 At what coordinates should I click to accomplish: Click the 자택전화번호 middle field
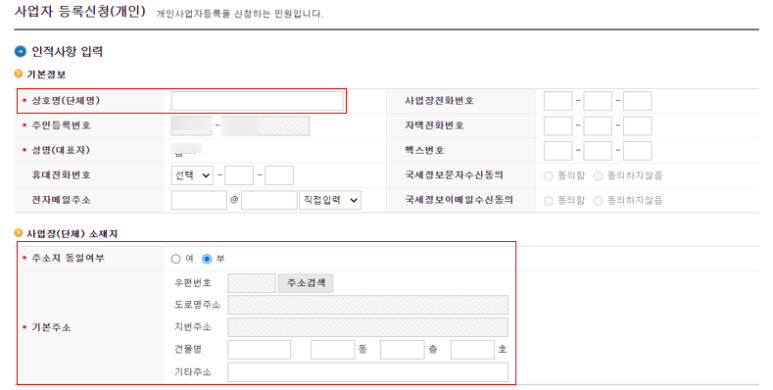click(x=597, y=126)
